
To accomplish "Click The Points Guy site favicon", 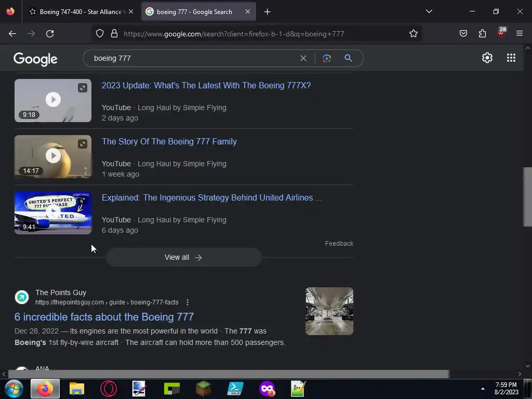I will click(x=22, y=297).
